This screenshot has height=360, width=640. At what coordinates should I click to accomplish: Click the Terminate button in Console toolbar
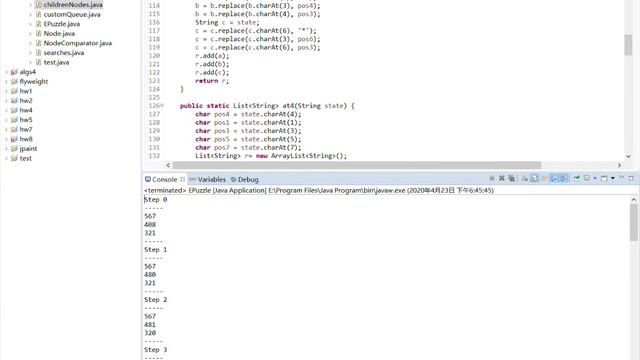492,178
